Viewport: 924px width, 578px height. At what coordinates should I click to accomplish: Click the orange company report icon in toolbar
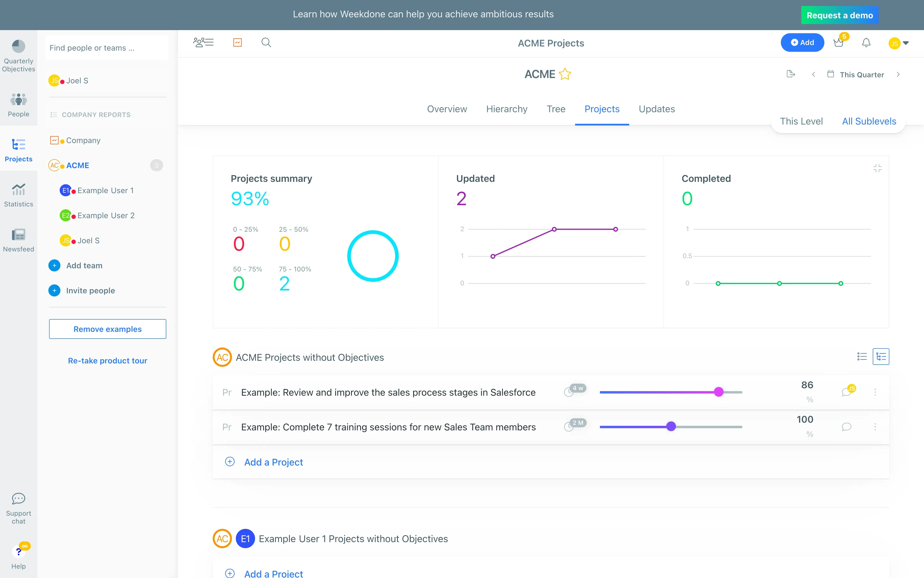237,42
